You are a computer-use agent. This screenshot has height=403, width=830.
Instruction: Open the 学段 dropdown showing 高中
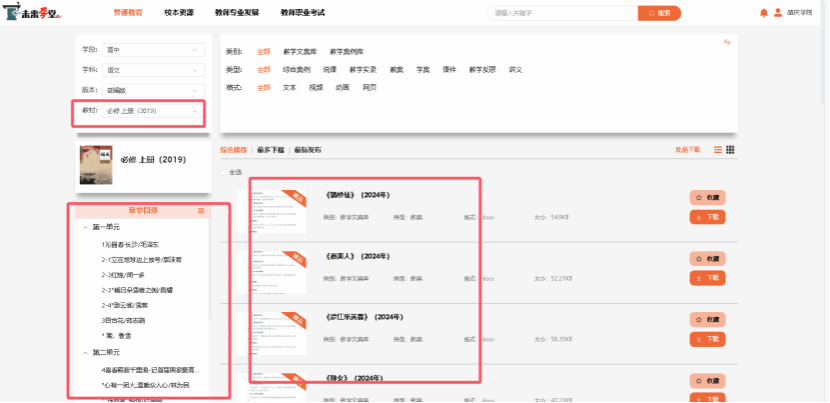[154, 49]
